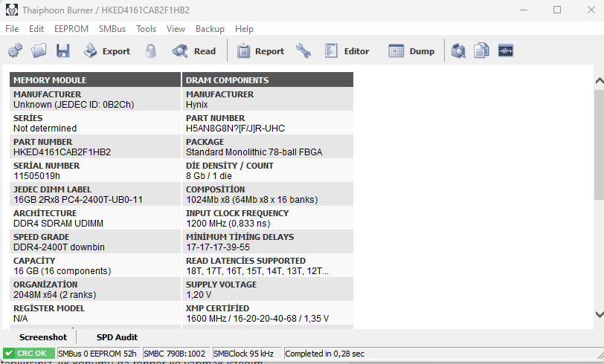Click the 1,20 V supply voltage value
Viewport: 604px width, 364px height.
pos(199,295)
